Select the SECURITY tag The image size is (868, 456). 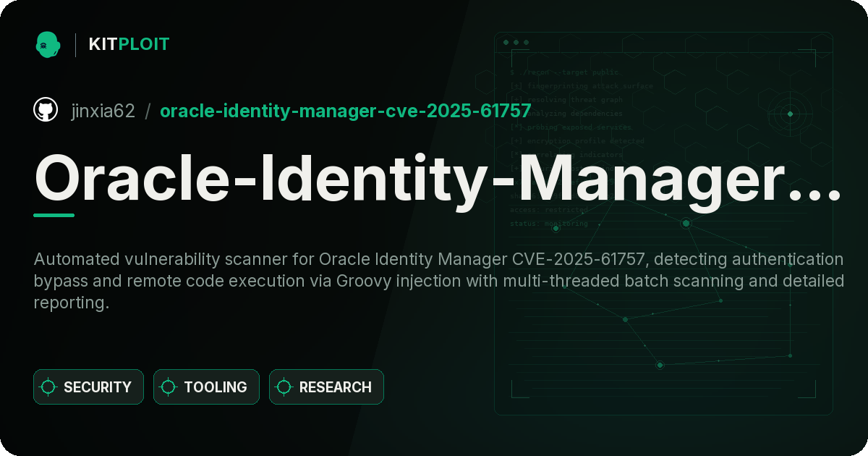click(x=88, y=387)
